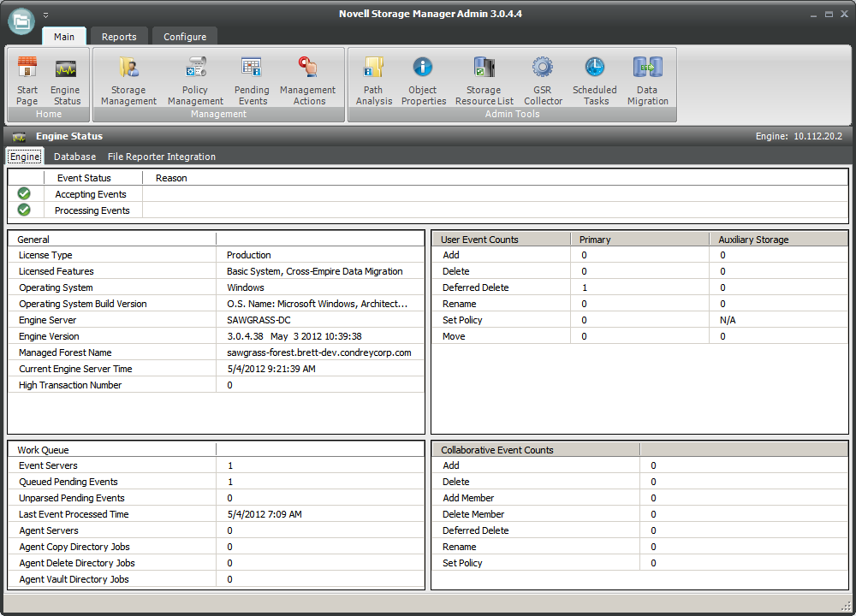Select File Reporter Integration tab
The height and width of the screenshot is (616, 856).
[161, 157]
